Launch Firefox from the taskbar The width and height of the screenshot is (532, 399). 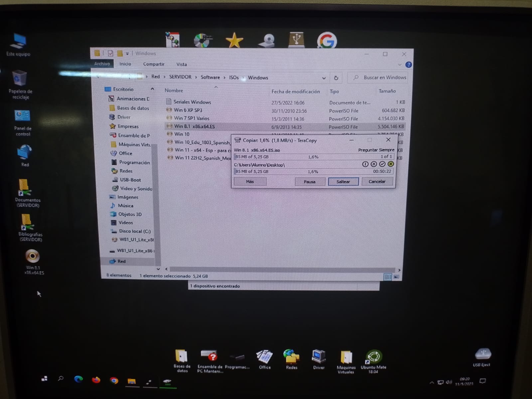point(96,379)
